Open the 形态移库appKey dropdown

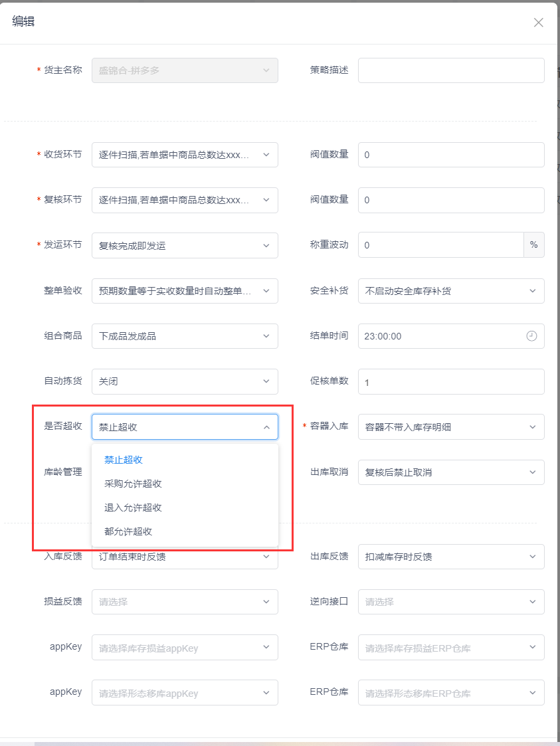185,692
